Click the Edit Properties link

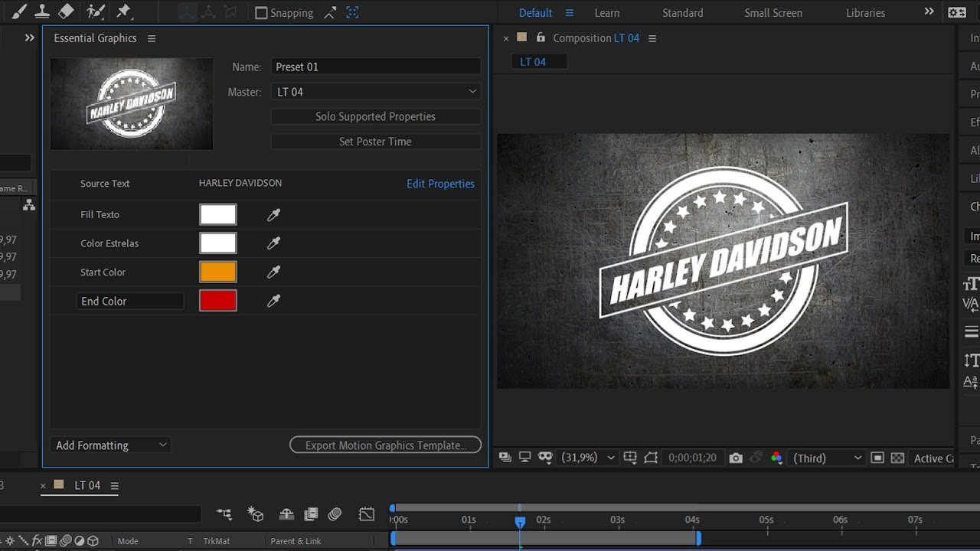440,184
